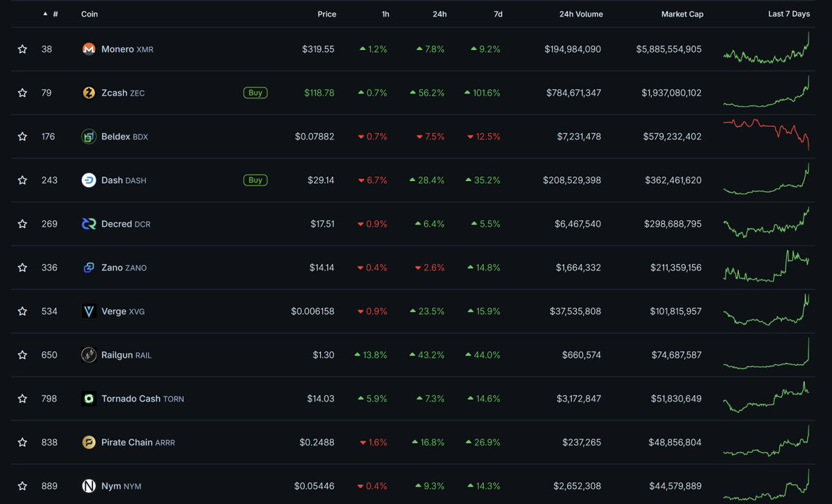Sort by the Coin column header

click(x=89, y=14)
